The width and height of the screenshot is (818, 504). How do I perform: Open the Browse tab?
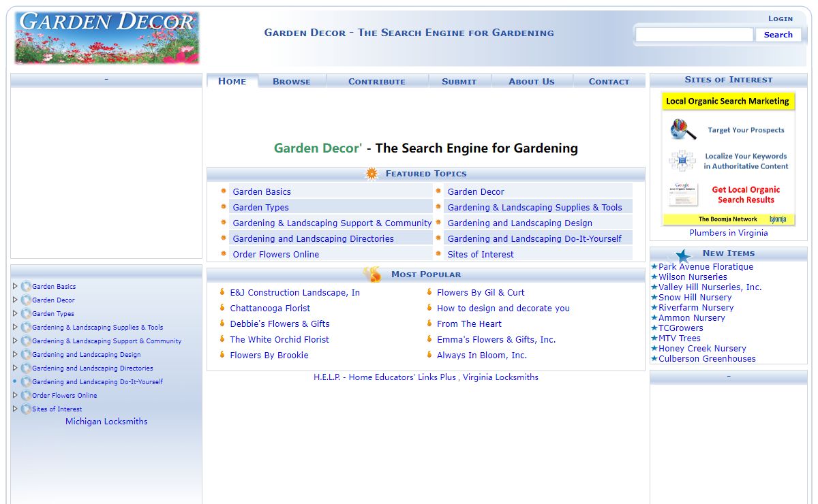coord(292,81)
